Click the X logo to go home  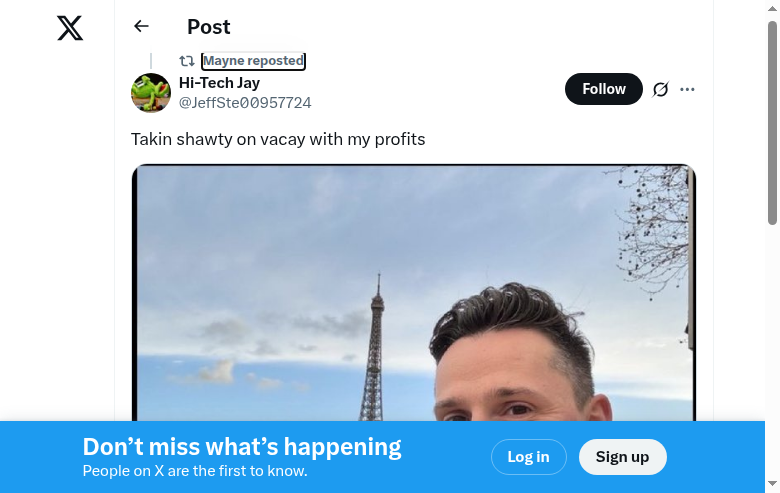point(70,28)
